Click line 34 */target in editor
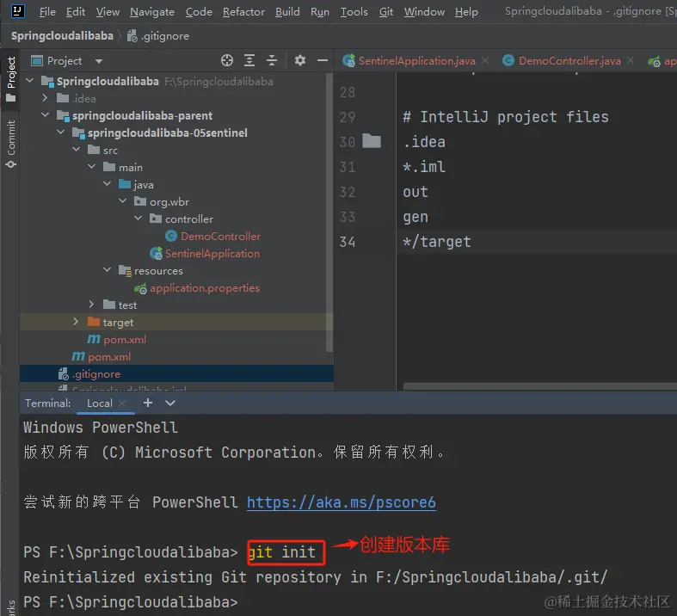677x616 pixels. point(437,242)
